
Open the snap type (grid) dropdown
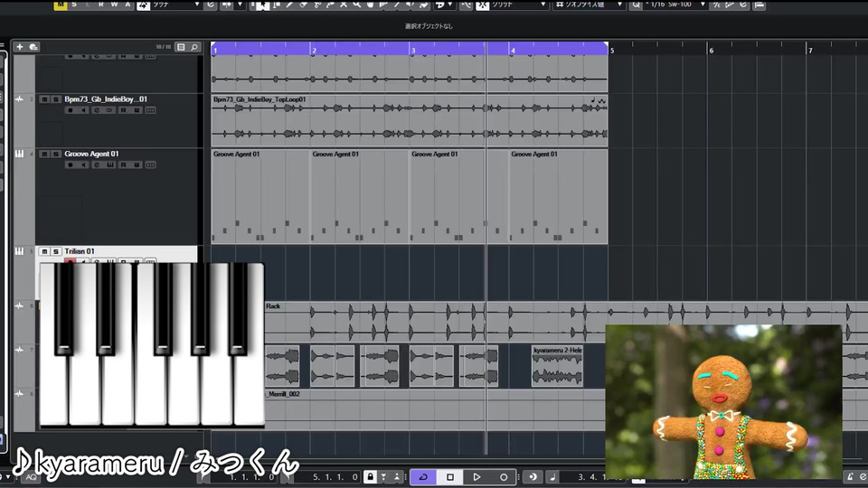(x=518, y=5)
